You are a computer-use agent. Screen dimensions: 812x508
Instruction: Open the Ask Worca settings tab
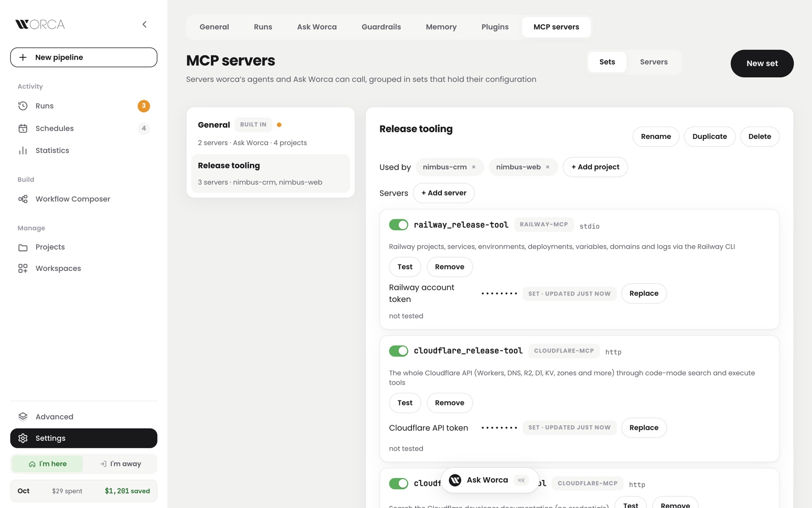pos(317,27)
